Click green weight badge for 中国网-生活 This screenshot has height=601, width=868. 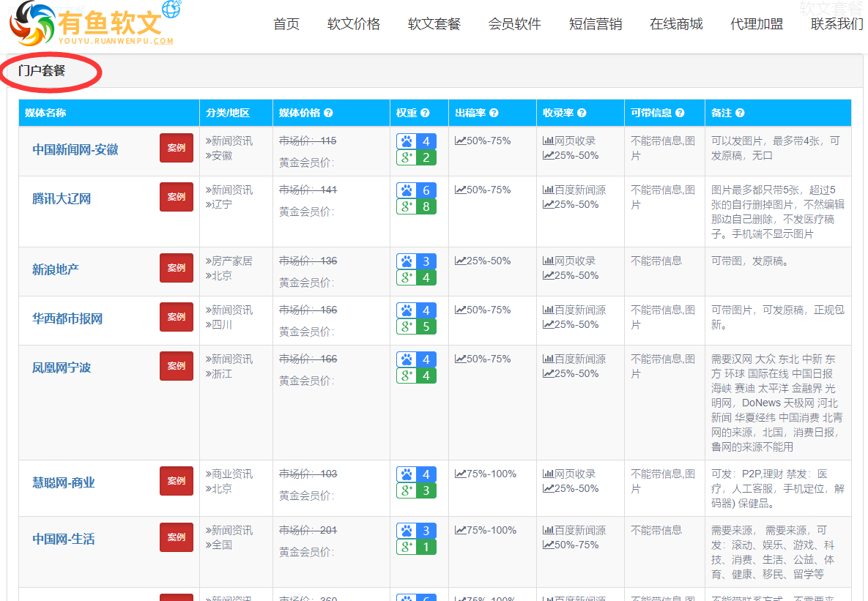click(x=416, y=547)
